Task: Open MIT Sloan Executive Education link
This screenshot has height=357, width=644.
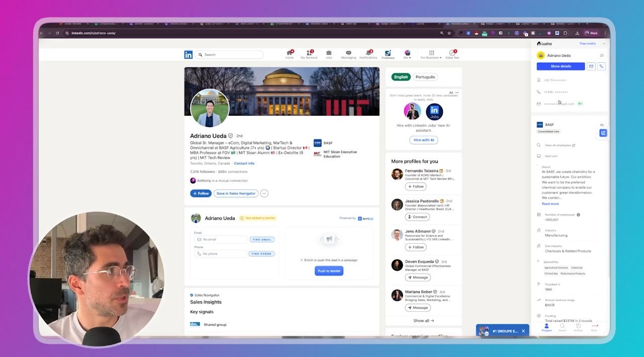Action: click(x=335, y=154)
